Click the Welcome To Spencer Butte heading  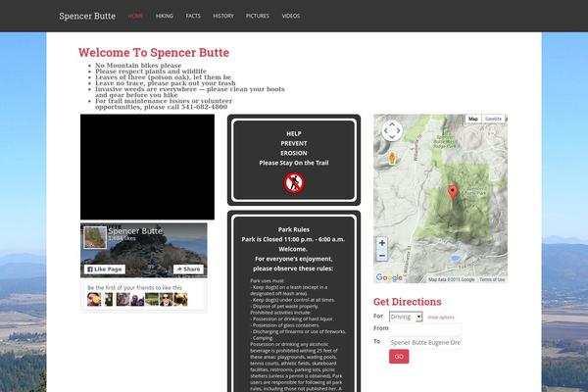pyautogui.click(x=154, y=53)
